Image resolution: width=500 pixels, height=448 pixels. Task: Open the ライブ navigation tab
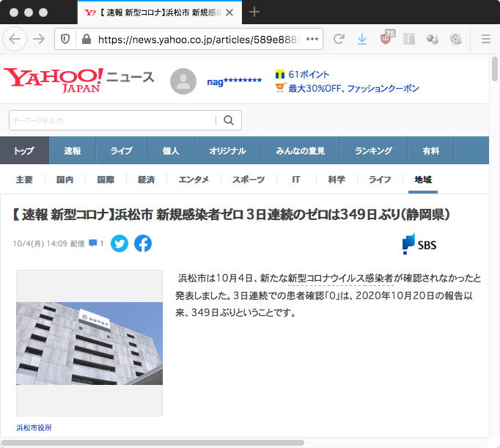point(122,150)
